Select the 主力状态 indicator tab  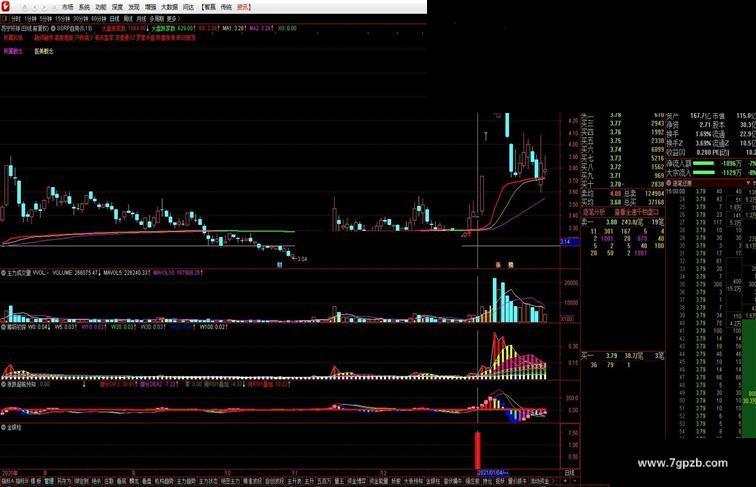208,481
